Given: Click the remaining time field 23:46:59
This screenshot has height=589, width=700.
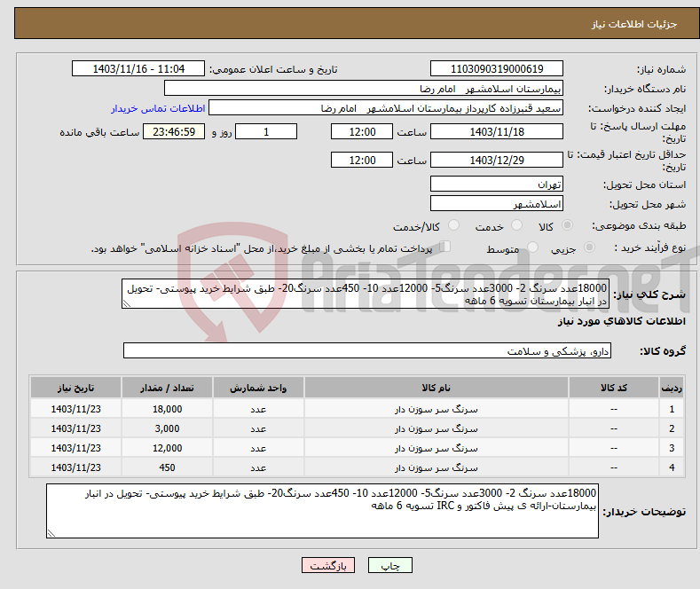Looking at the screenshot, I should point(174,131).
